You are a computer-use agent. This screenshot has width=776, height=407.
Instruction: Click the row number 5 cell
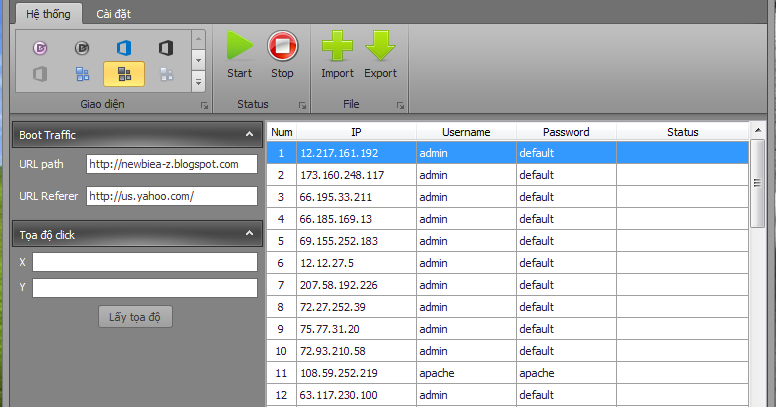282,241
